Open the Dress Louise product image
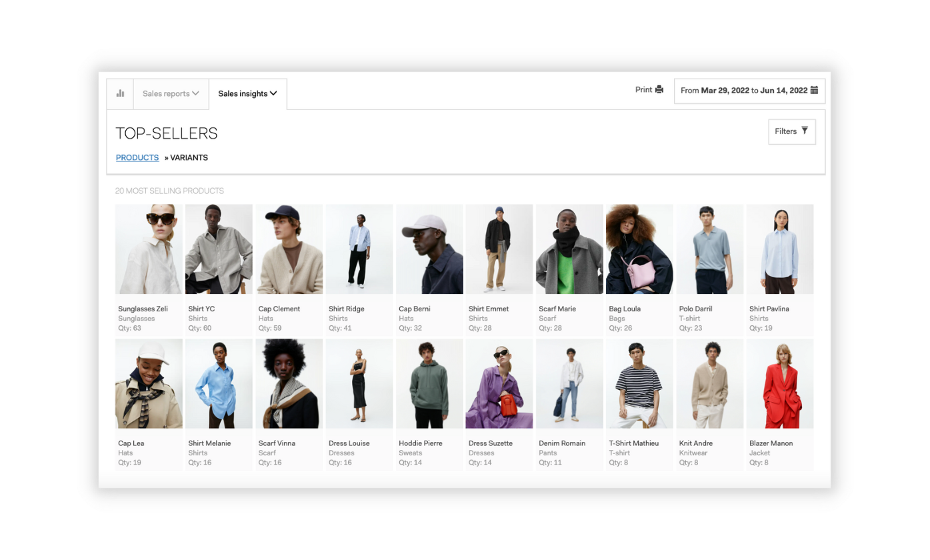 [x=359, y=383]
